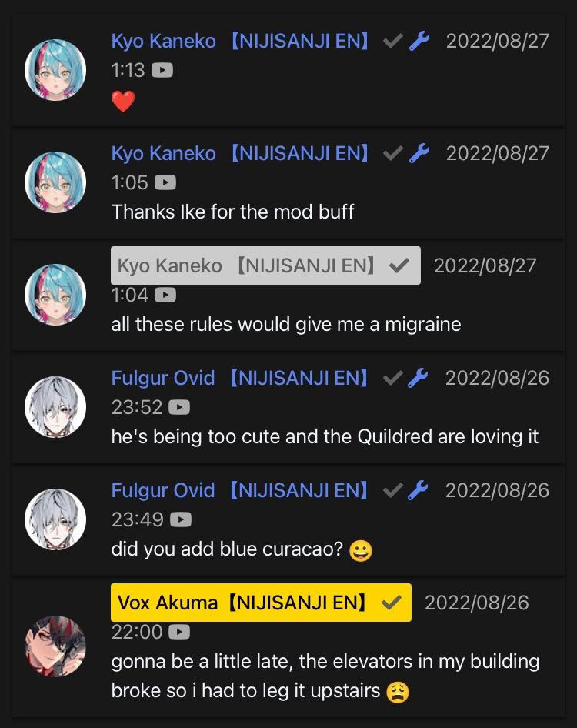Image resolution: width=577 pixels, height=728 pixels.
Task: Click the red heart emoji message
Action: [x=123, y=101]
